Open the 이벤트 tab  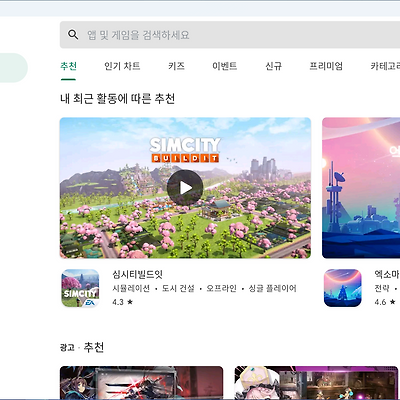pyautogui.click(x=225, y=66)
